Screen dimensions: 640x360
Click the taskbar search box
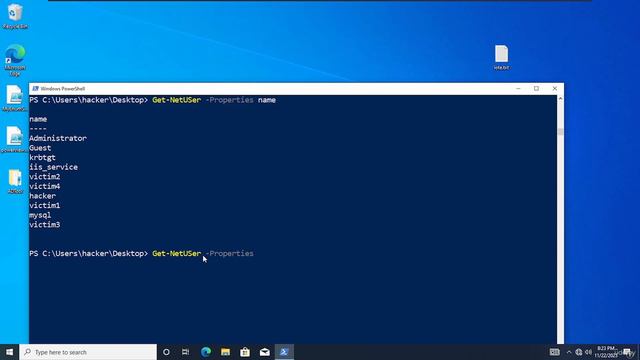(88, 352)
